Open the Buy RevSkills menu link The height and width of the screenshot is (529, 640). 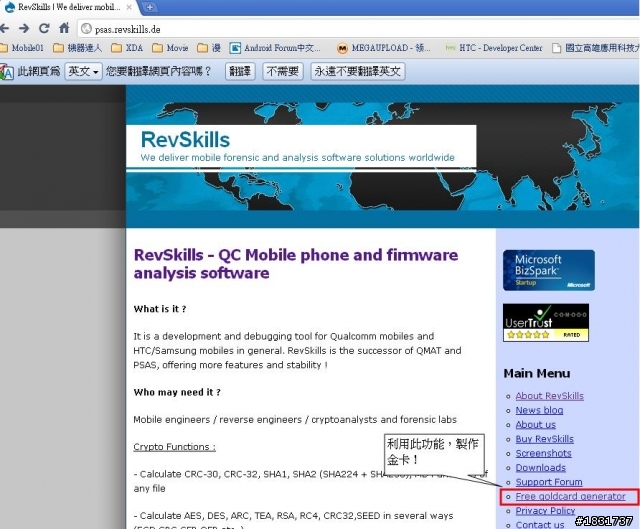(x=544, y=439)
